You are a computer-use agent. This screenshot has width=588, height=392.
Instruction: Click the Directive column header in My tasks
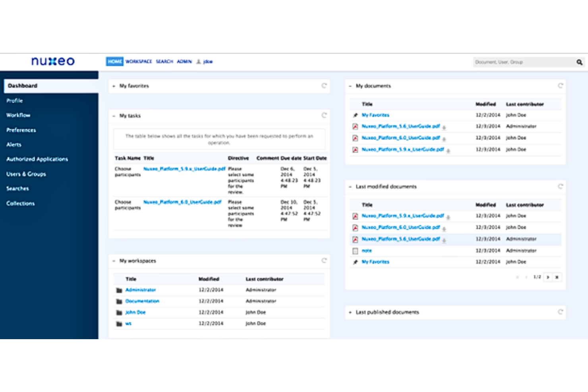(x=238, y=158)
